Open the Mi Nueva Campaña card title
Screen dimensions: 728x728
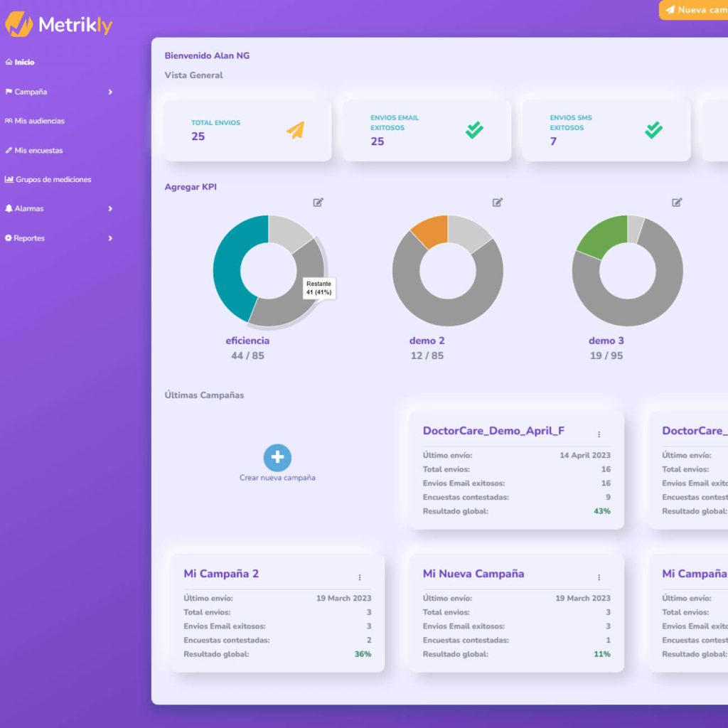tap(473, 574)
